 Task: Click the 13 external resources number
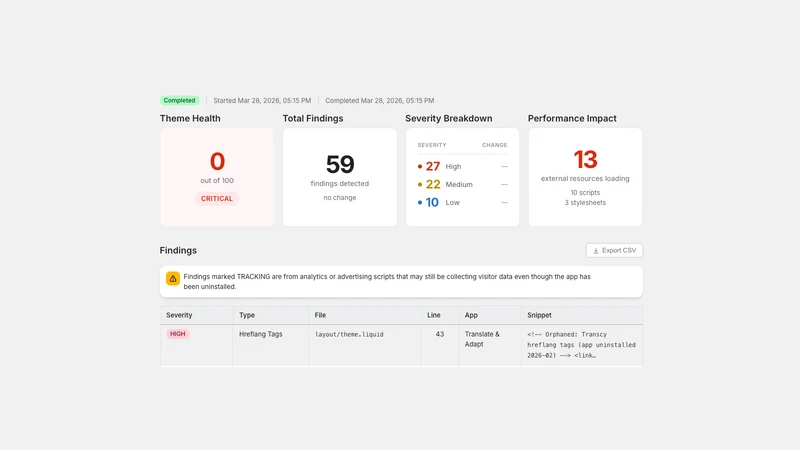point(585,159)
